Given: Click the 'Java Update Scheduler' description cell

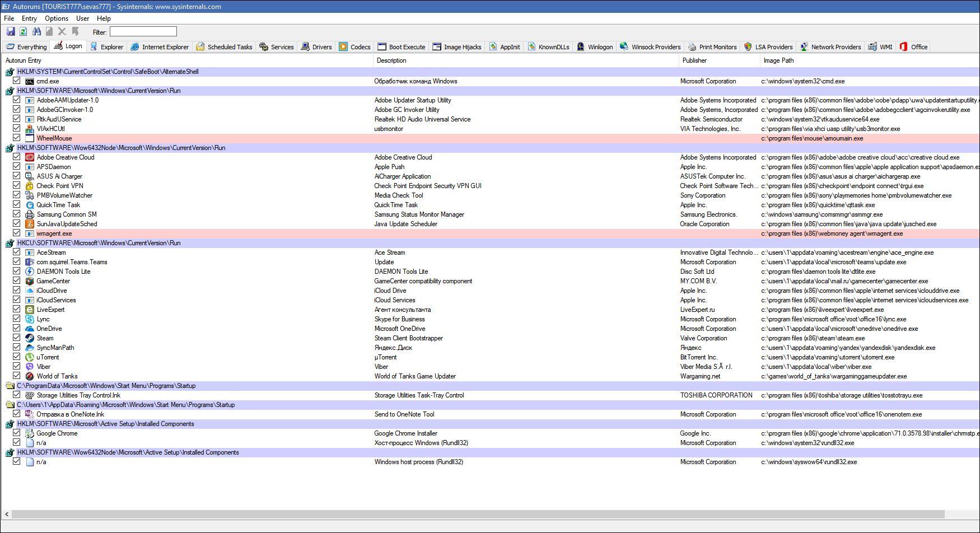Looking at the screenshot, I should 406,224.
